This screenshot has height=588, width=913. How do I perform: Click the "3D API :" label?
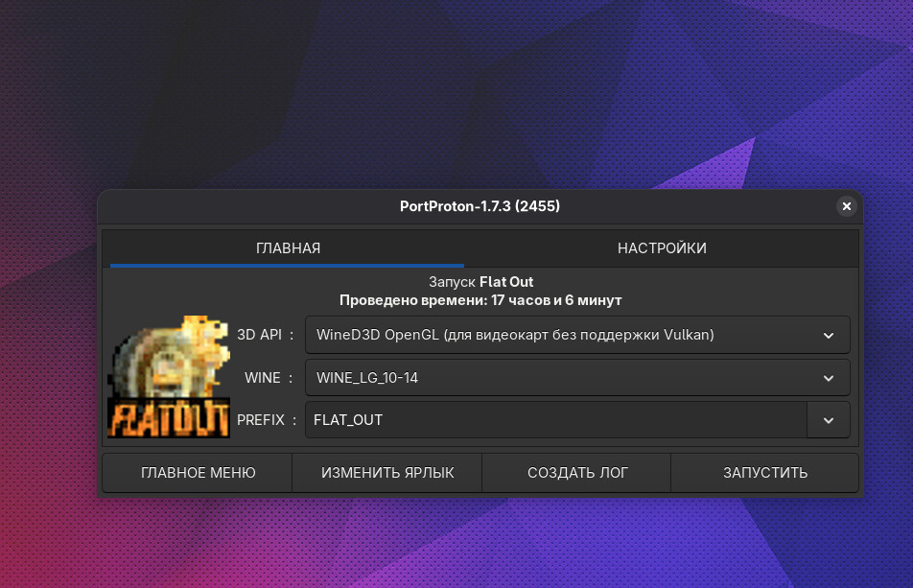[x=266, y=335]
